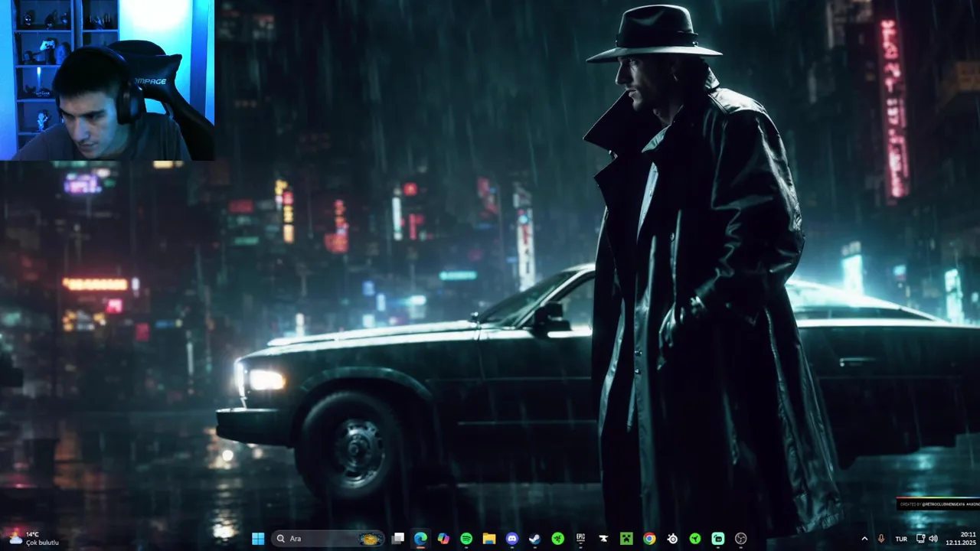The image size is (980, 551).
Task: Open OBS Studio from the taskbar
Action: pos(740,539)
